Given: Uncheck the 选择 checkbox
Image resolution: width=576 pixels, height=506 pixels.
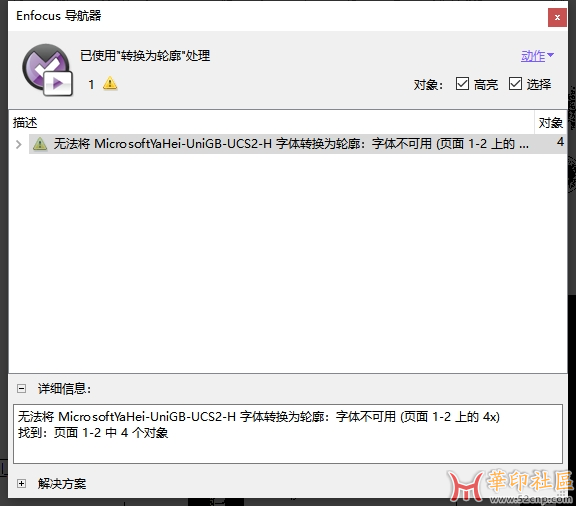Looking at the screenshot, I should 515,84.
